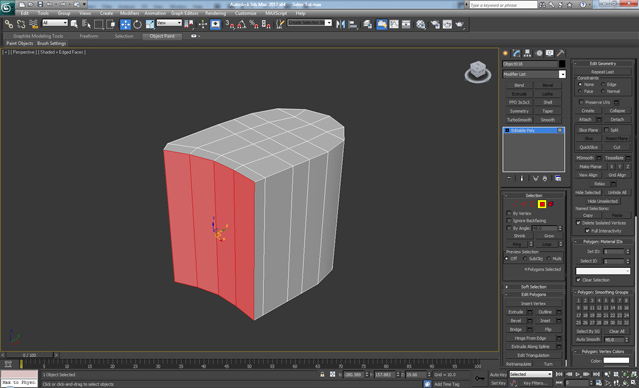639x388 pixels.
Task: Click the object name field Object018
Action: [x=529, y=64]
